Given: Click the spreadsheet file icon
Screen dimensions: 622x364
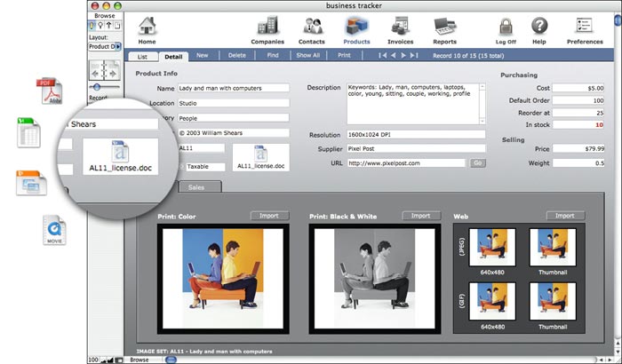Looking at the screenshot, I should [x=28, y=132].
